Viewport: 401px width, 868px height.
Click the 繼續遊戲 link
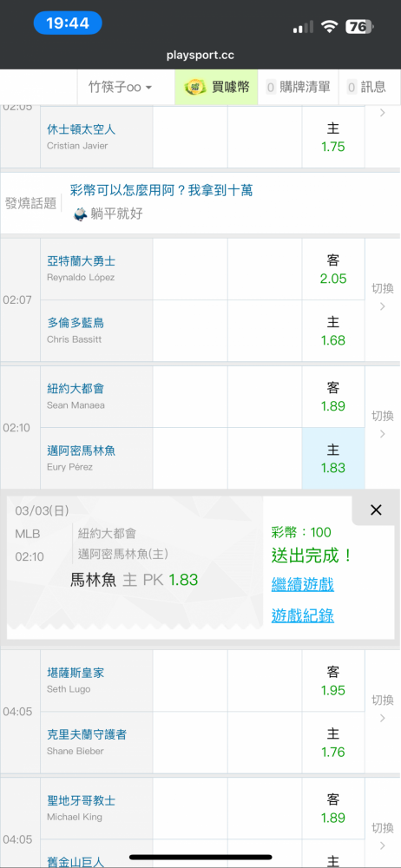point(302,584)
